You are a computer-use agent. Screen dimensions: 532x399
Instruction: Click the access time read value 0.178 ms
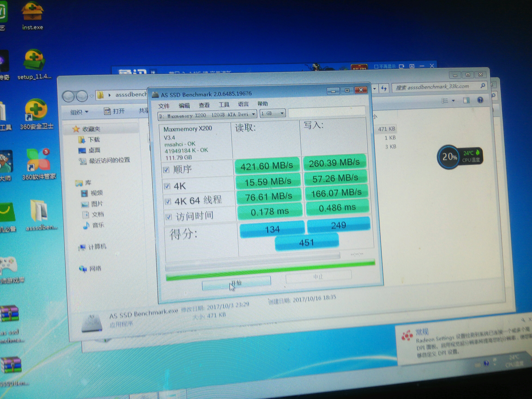tap(270, 212)
